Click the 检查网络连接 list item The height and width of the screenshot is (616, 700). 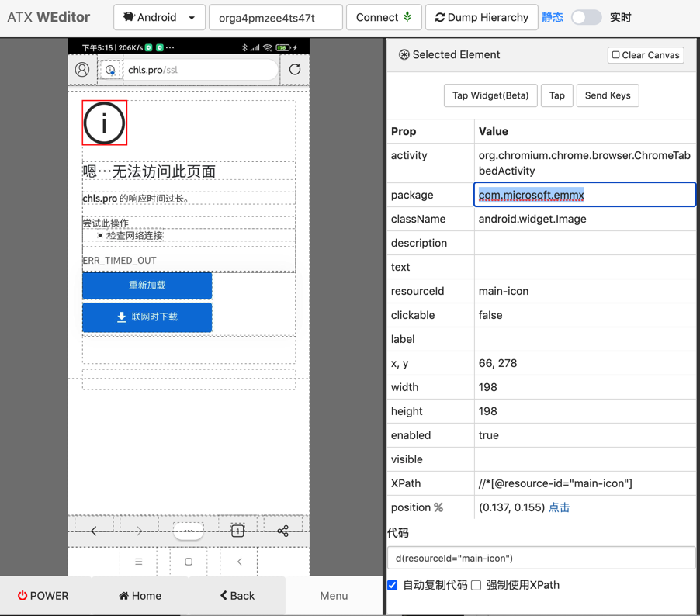(x=135, y=235)
